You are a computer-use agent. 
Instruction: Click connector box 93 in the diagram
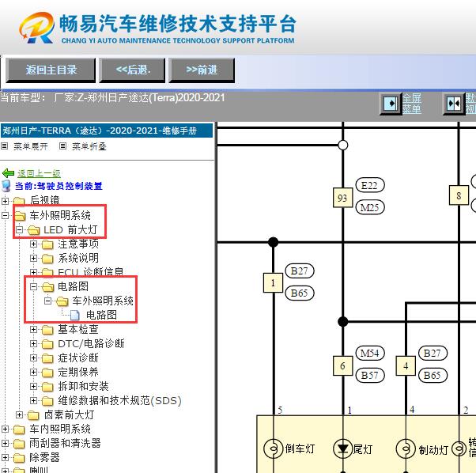tap(342, 198)
